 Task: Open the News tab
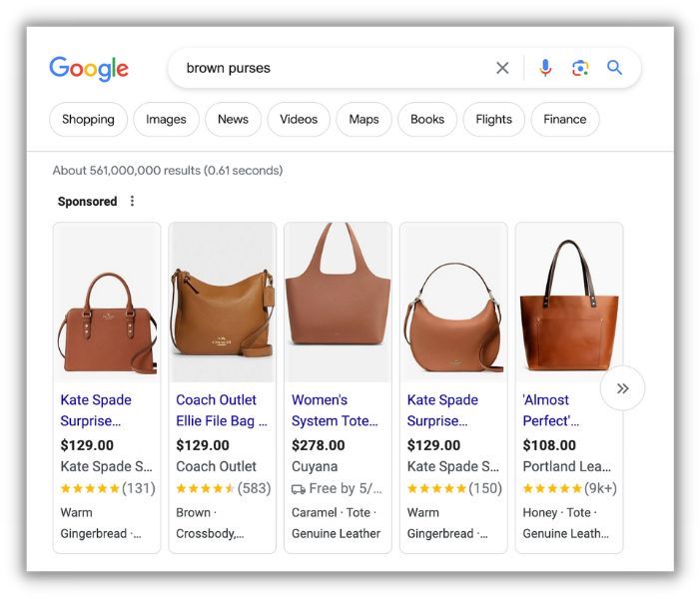pyautogui.click(x=233, y=120)
